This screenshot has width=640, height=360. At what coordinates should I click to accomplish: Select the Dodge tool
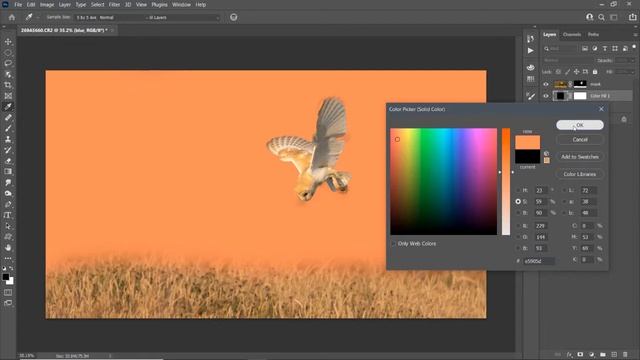(x=8, y=193)
